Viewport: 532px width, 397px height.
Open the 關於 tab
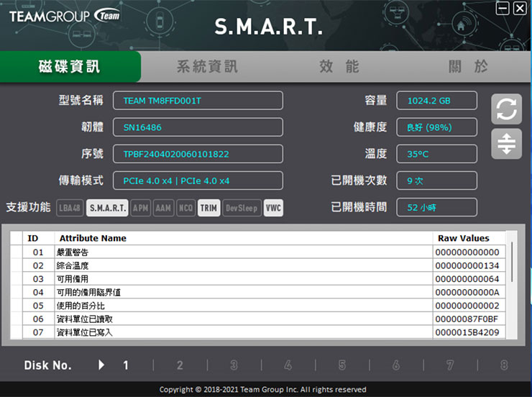pyautogui.click(x=468, y=66)
